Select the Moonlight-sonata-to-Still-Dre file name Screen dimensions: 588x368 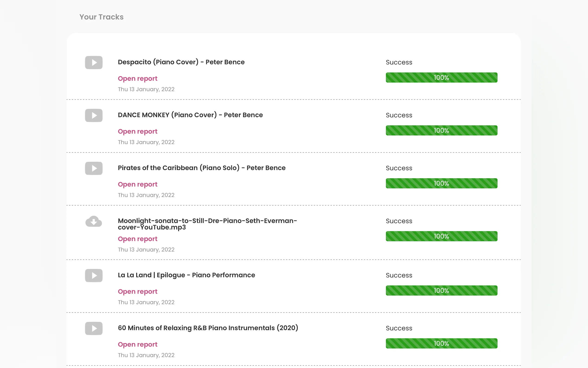click(x=207, y=224)
